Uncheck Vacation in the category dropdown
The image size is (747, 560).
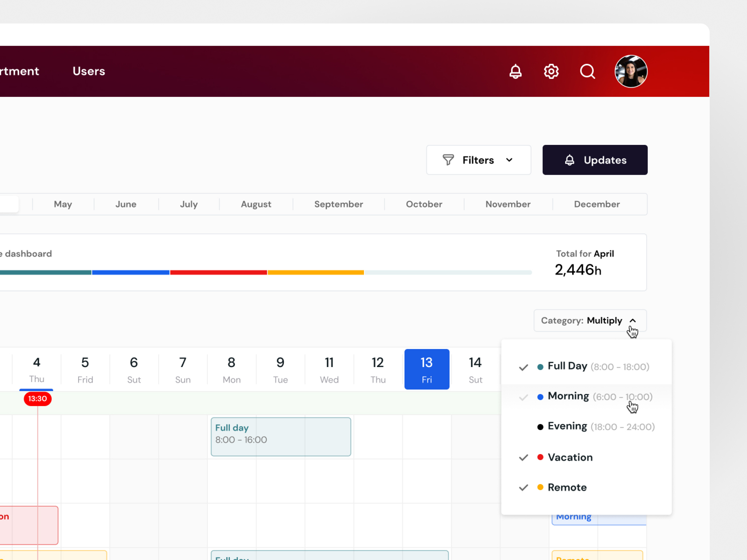pyautogui.click(x=523, y=457)
